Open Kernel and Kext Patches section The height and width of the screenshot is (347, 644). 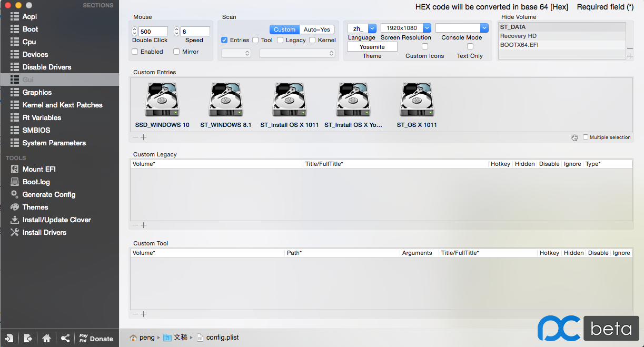click(60, 105)
